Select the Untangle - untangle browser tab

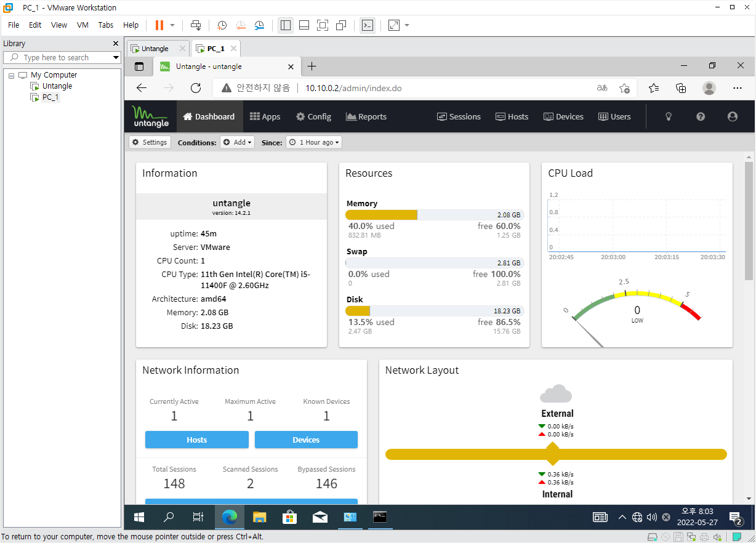tap(227, 66)
